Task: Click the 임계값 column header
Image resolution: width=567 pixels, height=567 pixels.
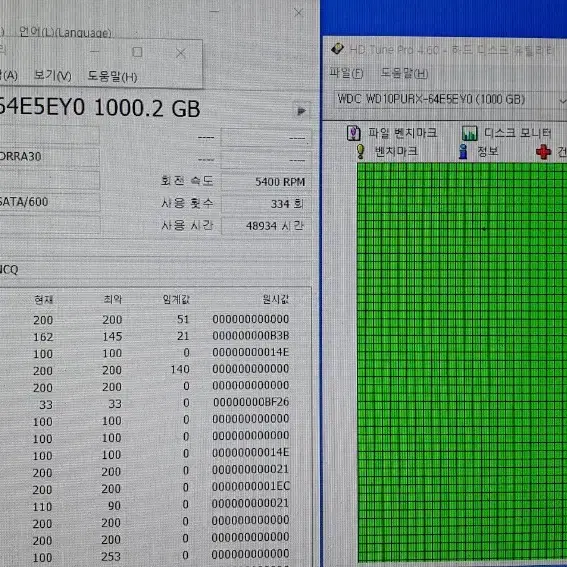Action: [x=176, y=299]
